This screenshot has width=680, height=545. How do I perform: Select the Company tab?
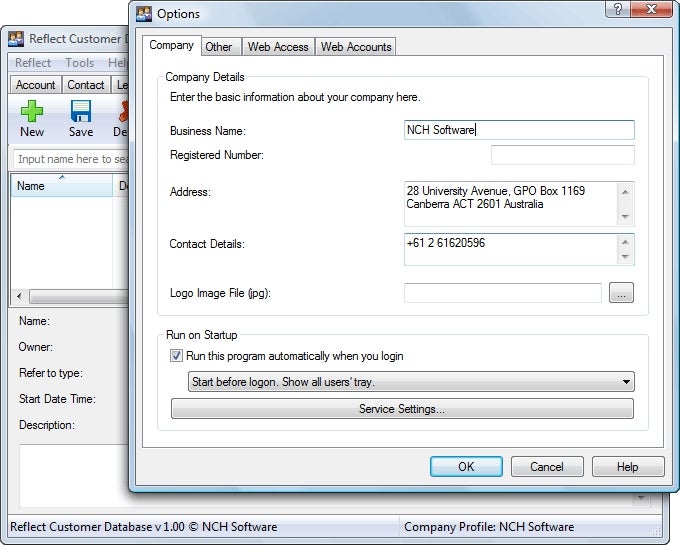[172, 45]
